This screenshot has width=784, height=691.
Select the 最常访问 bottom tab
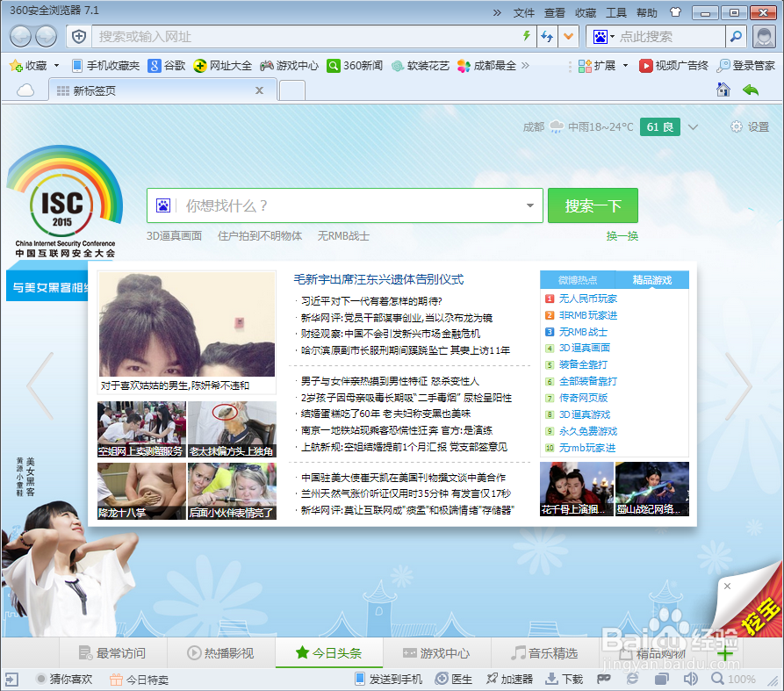point(112,653)
